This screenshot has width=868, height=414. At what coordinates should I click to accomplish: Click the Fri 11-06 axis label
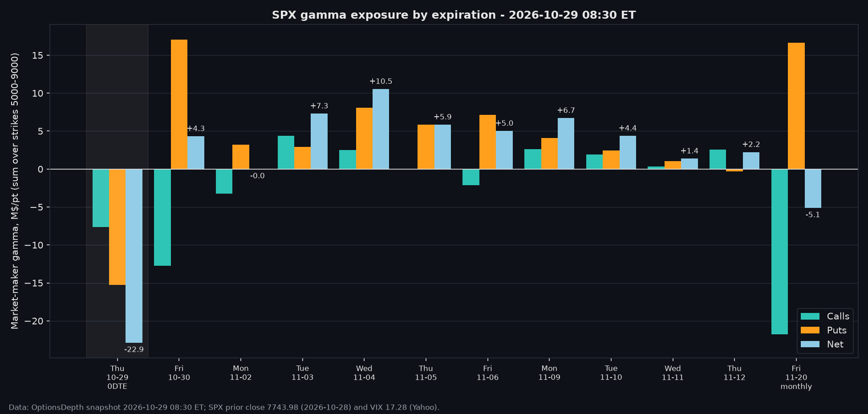pyautogui.click(x=487, y=373)
